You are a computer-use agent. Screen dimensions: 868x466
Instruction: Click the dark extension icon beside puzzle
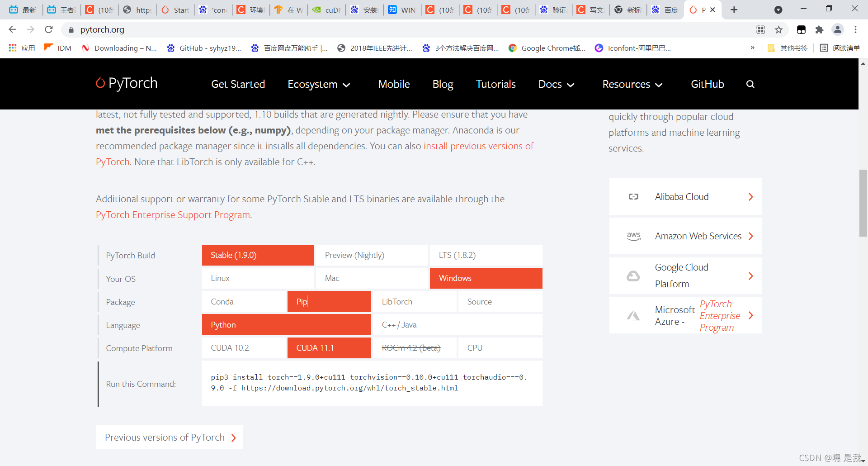pos(801,29)
